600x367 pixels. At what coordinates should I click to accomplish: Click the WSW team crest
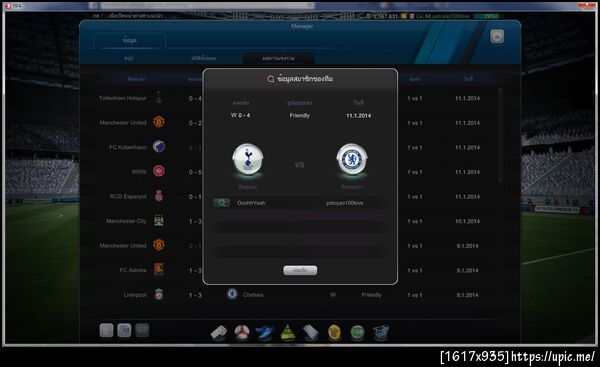(x=159, y=171)
